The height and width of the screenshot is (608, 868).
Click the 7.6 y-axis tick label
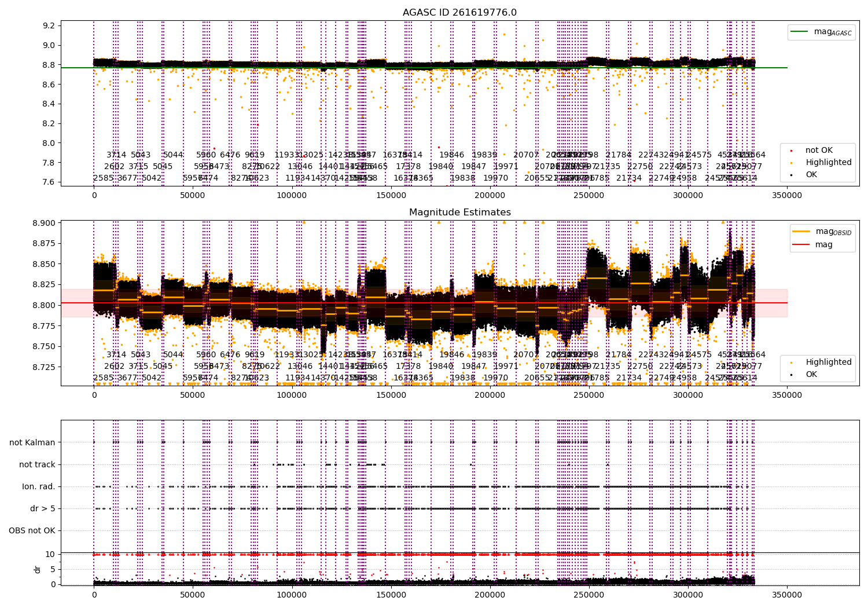pyautogui.click(x=49, y=182)
